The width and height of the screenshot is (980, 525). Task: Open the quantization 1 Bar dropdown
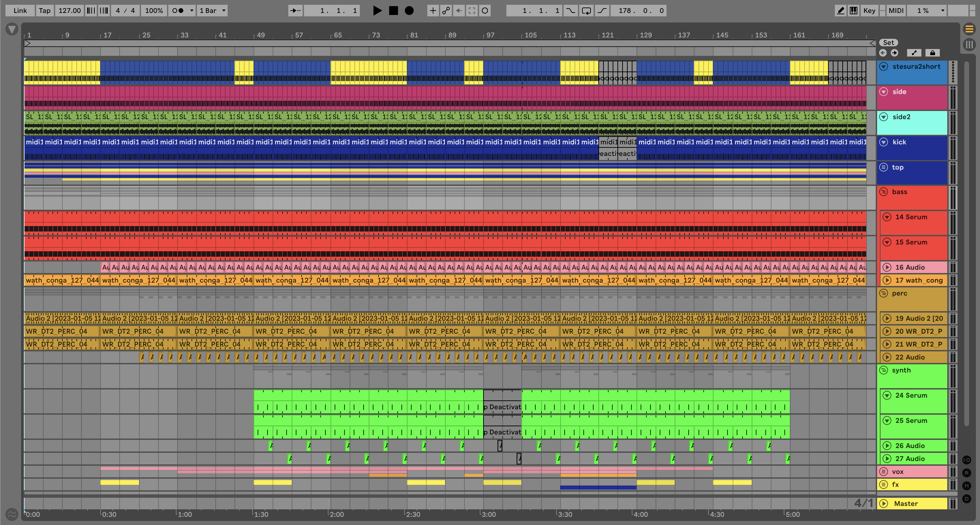[x=212, y=11]
